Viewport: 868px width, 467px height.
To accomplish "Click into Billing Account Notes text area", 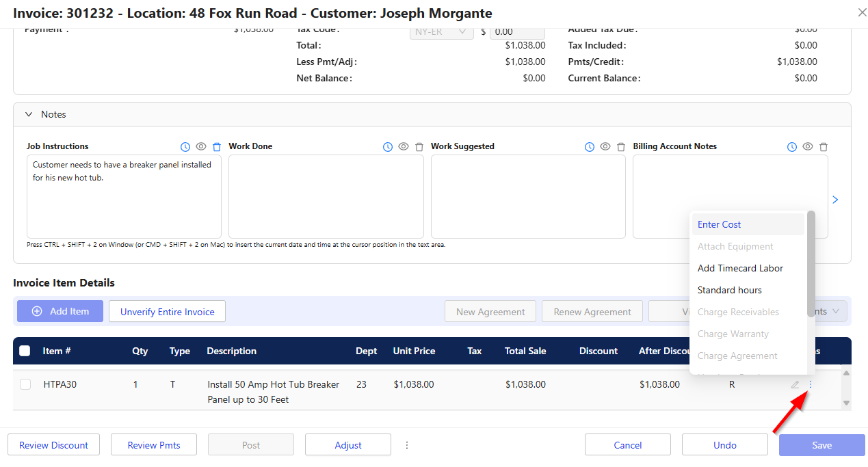I will 731,196.
